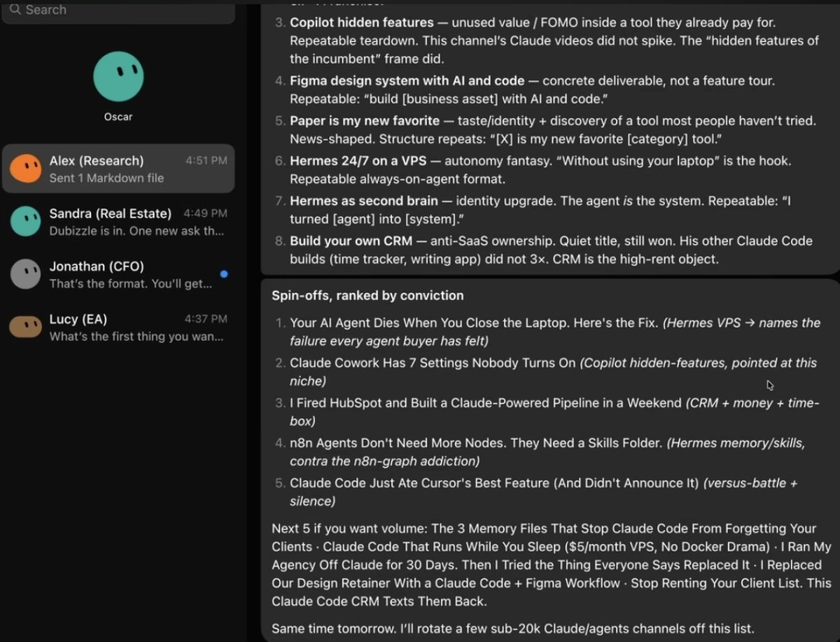Click the search magnifier icon
The height and width of the screenshot is (642, 840).
coord(15,9)
